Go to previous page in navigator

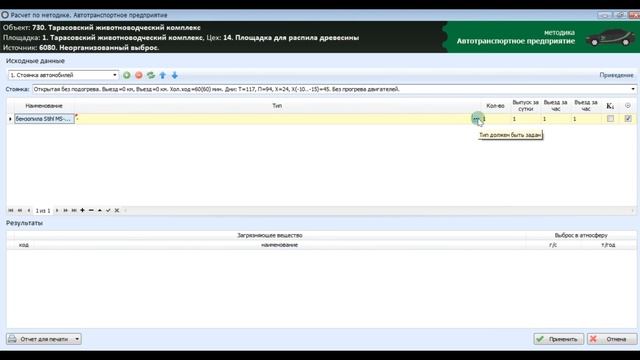20,210
